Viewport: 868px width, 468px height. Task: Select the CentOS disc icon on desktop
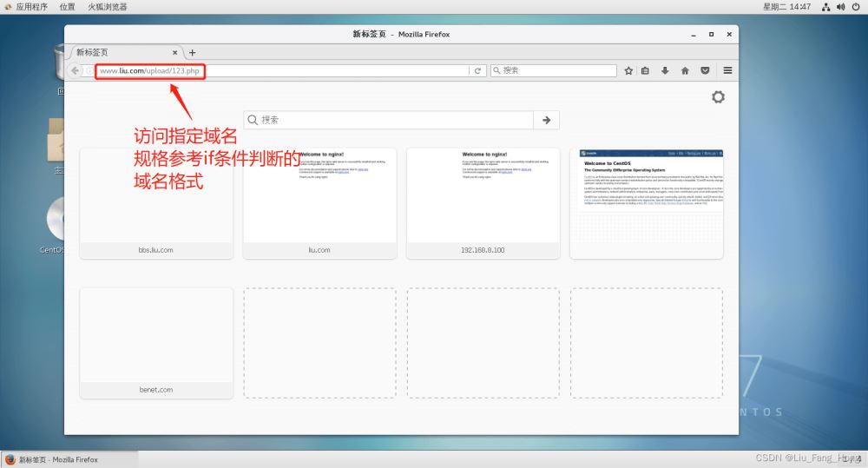pyautogui.click(x=56, y=219)
